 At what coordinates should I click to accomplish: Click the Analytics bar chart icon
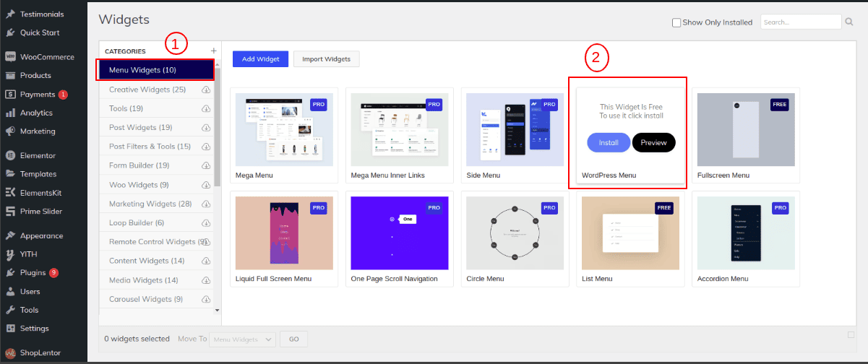10,113
